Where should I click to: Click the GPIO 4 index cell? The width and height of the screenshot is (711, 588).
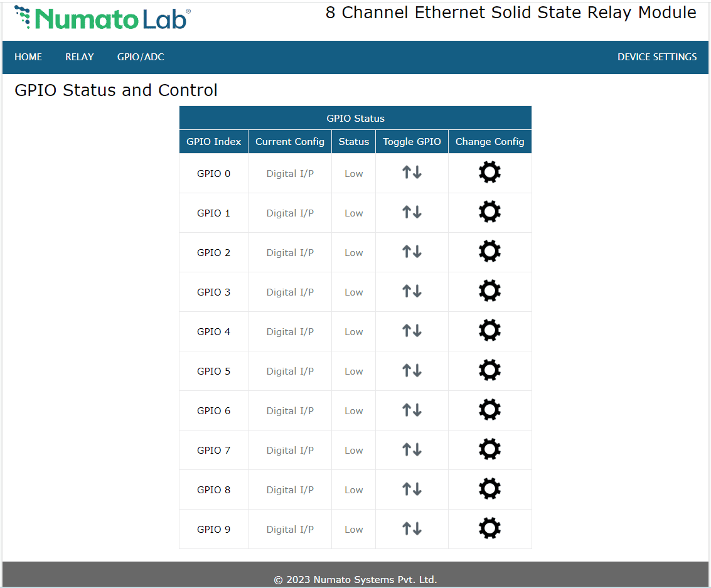pyautogui.click(x=213, y=331)
